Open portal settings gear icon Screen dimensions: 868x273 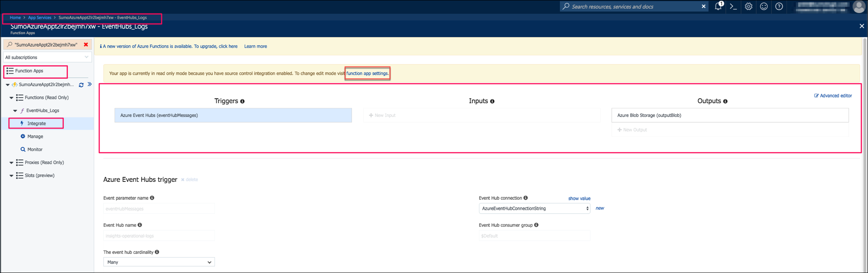tap(748, 7)
